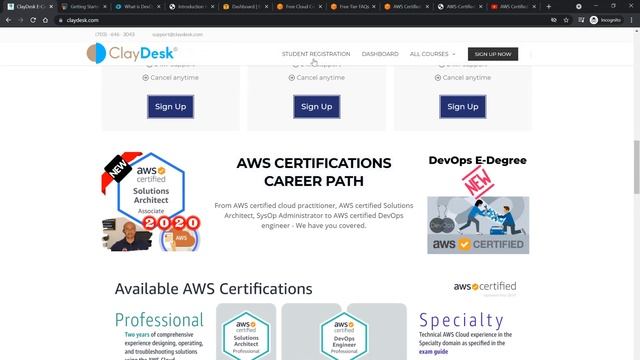
Task: Close the Free Tier FAQs tab
Action: 374,7
